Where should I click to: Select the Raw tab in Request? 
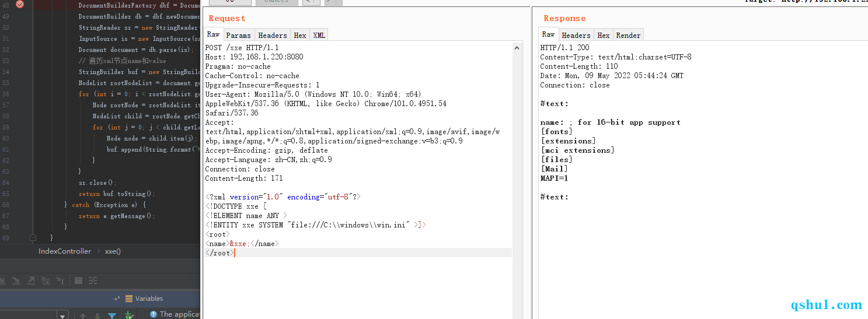[x=214, y=34]
